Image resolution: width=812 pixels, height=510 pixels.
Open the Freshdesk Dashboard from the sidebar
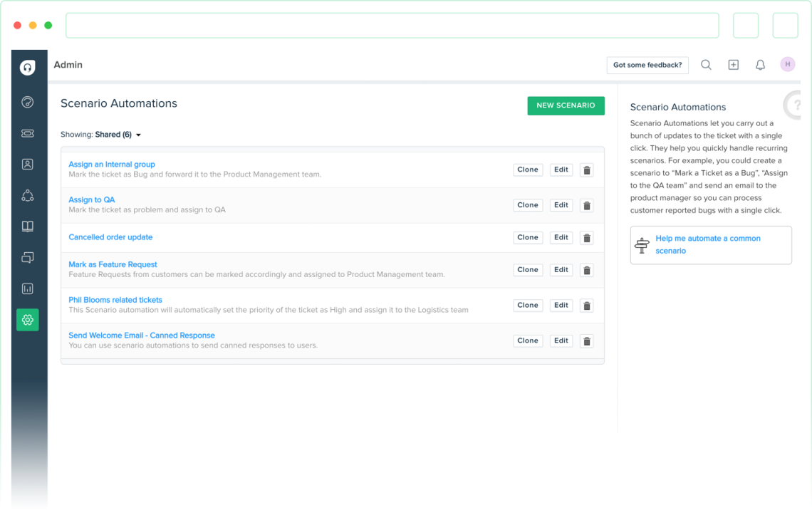click(x=27, y=102)
